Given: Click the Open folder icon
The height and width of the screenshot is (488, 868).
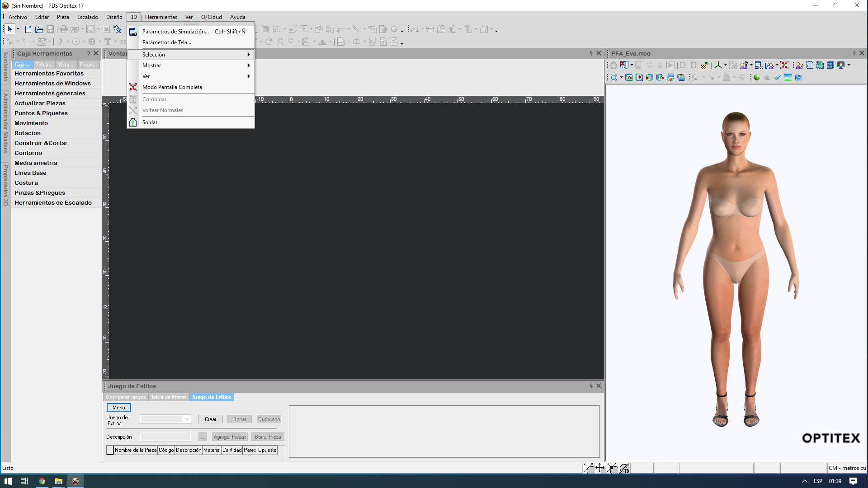Looking at the screenshot, I should (x=39, y=29).
